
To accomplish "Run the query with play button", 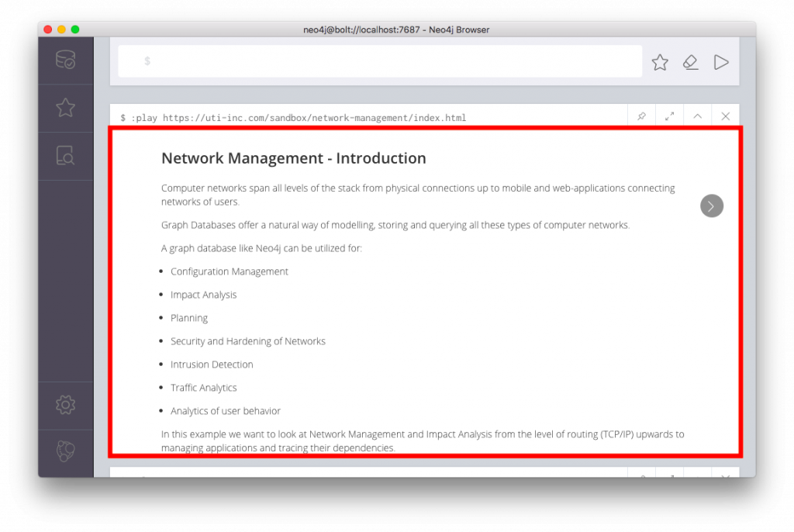I will click(721, 62).
